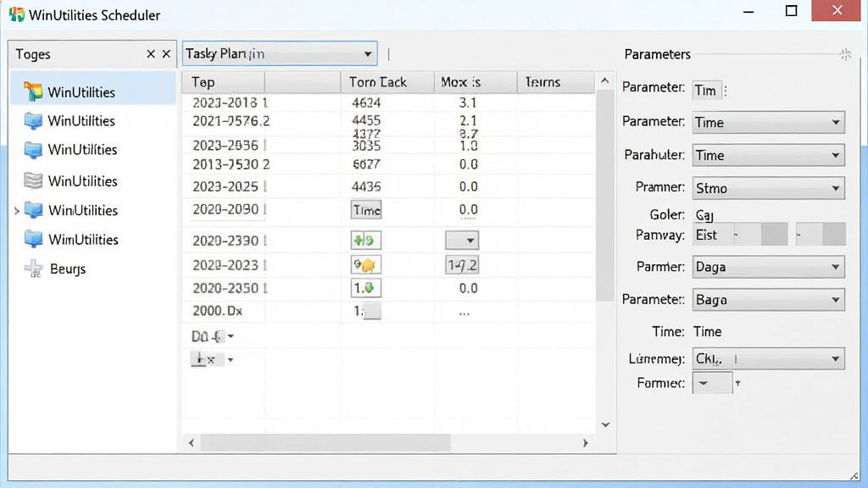The height and width of the screenshot is (488, 868).
Task: Click the Parameters panel pin icon
Action: pos(845,54)
